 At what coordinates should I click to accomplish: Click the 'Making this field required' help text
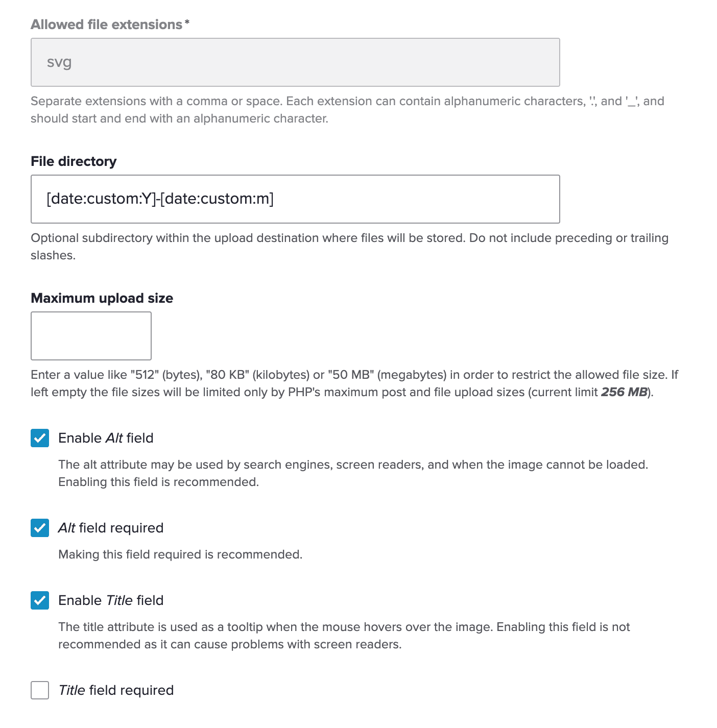pos(180,554)
